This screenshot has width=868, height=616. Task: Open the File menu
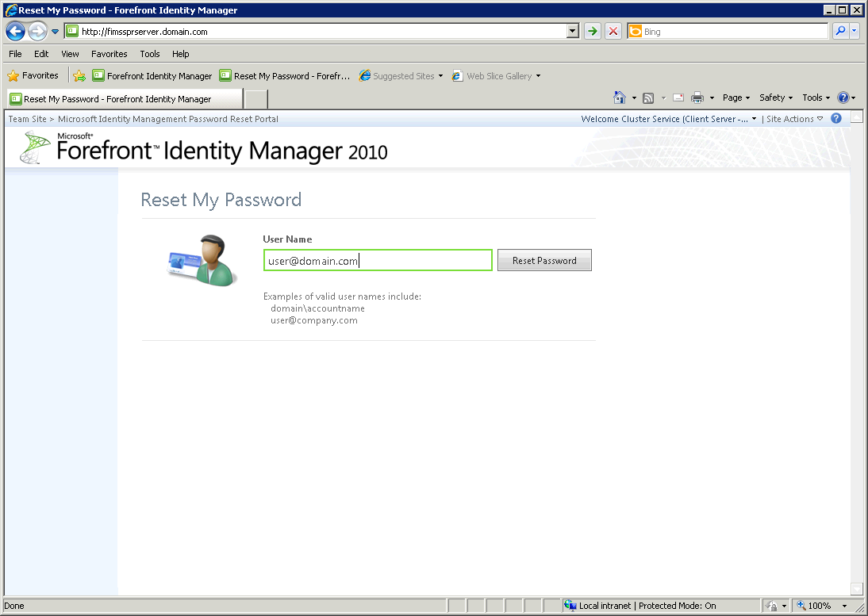pos(16,54)
